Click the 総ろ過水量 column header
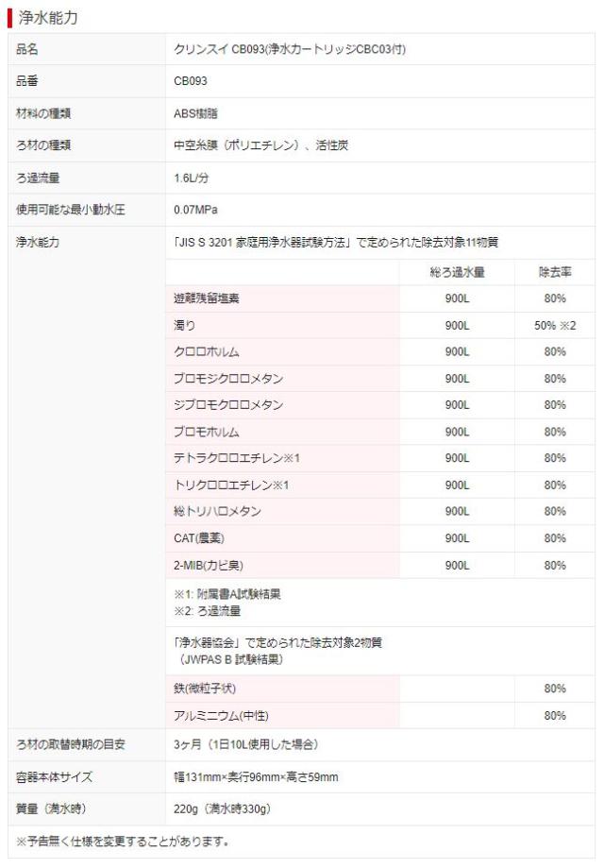This screenshot has height=868, width=604. (x=457, y=272)
